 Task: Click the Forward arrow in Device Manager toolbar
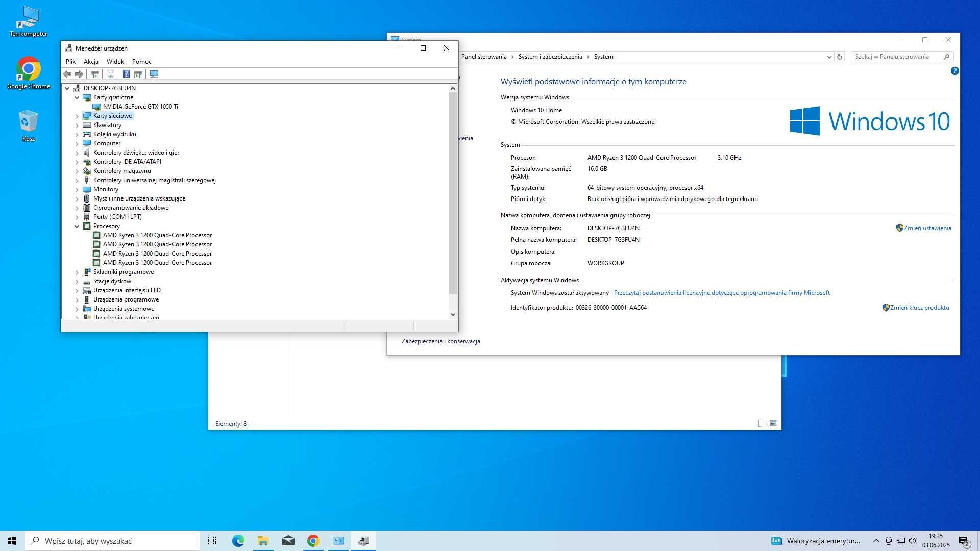pyautogui.click(x=79, y=74)
